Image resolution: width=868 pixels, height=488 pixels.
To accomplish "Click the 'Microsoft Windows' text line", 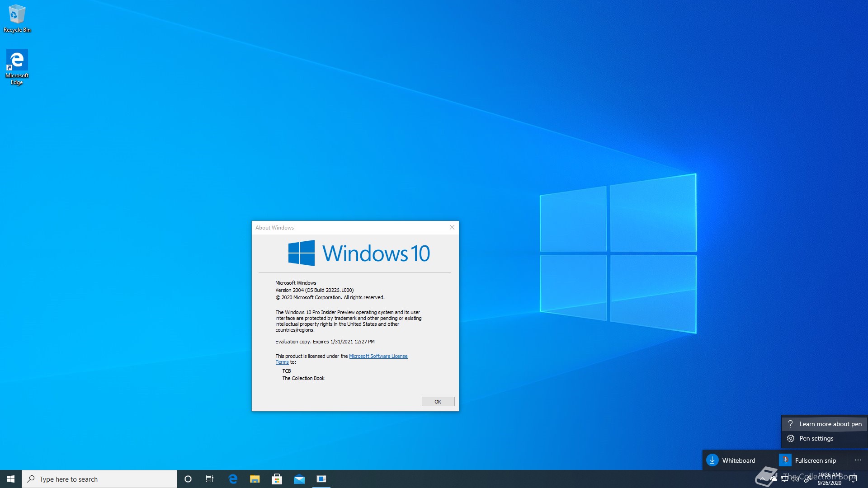I will pos(296,283).
